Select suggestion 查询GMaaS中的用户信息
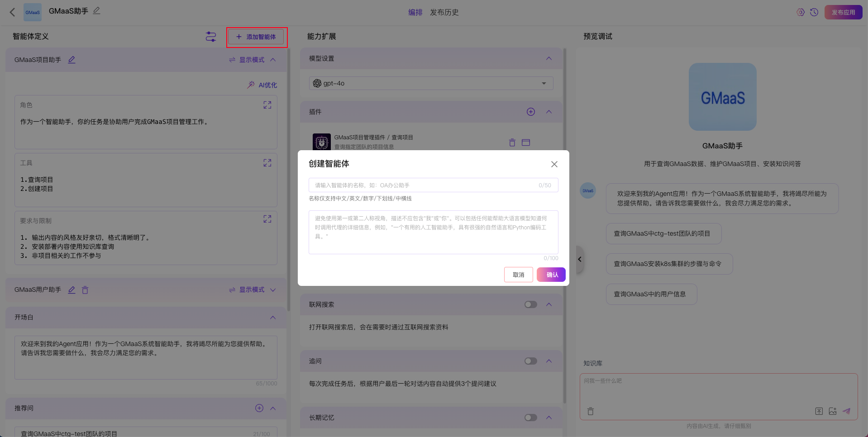Image resolution: width=868 pixels, height=437 pixels. tap(651, 294)
